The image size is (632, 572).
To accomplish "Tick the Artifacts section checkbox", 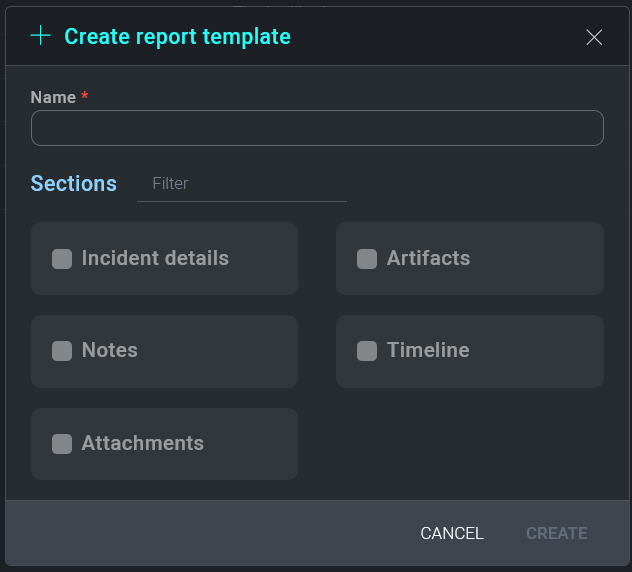I will click(367, 259).
